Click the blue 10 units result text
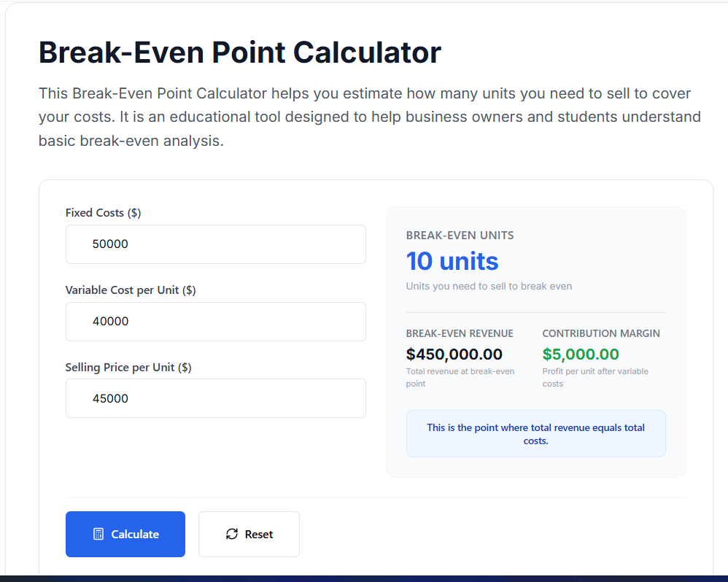The height and width of the screenshot is (582, 728). [452, 261]
